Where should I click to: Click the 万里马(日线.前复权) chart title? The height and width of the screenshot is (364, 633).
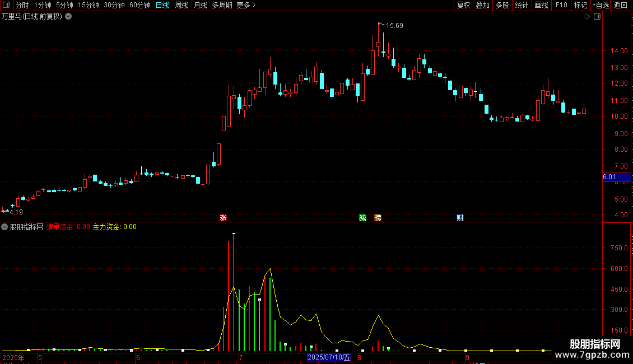(x=32, y=17)
